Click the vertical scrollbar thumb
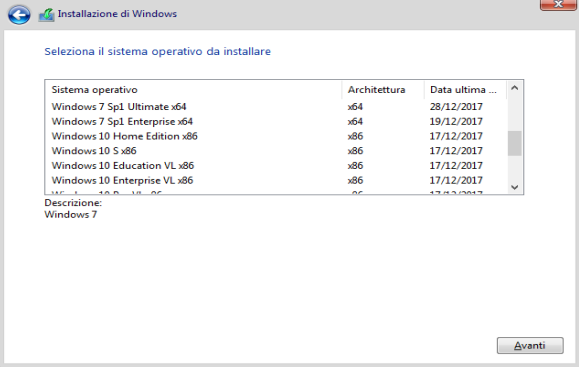The image size is (579, 367). tap(514, 143)
